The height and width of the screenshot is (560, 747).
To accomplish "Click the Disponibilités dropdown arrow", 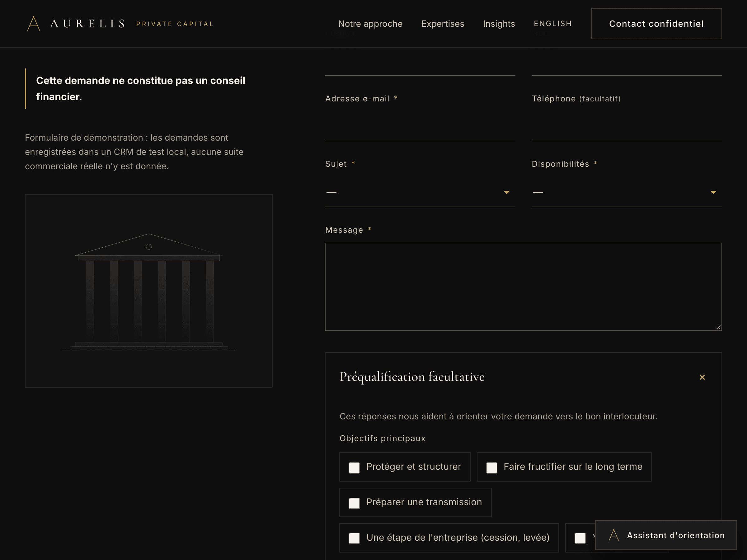I will click(713, 192).
